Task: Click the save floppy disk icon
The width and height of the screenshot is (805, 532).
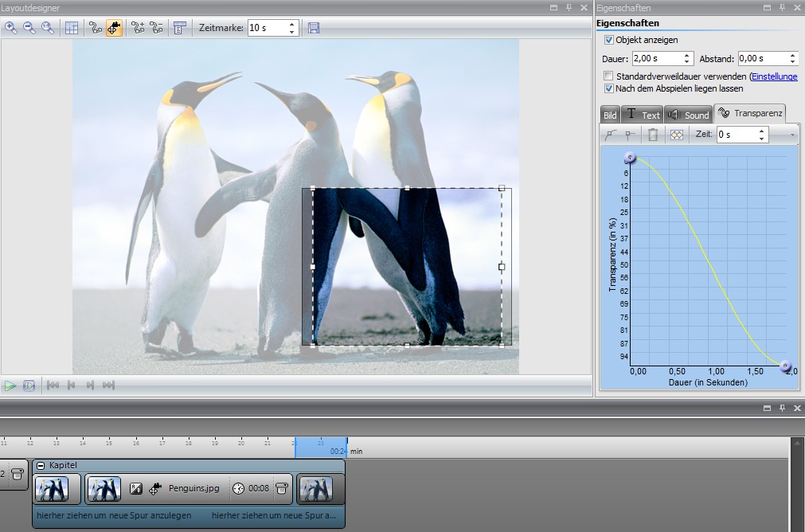Action: tap(314, 28)
